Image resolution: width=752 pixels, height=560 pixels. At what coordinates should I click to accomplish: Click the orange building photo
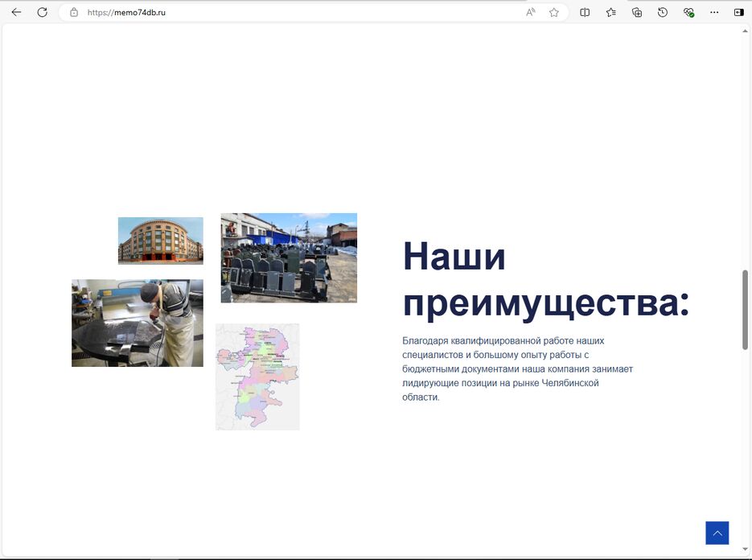[x=160, y=241]
